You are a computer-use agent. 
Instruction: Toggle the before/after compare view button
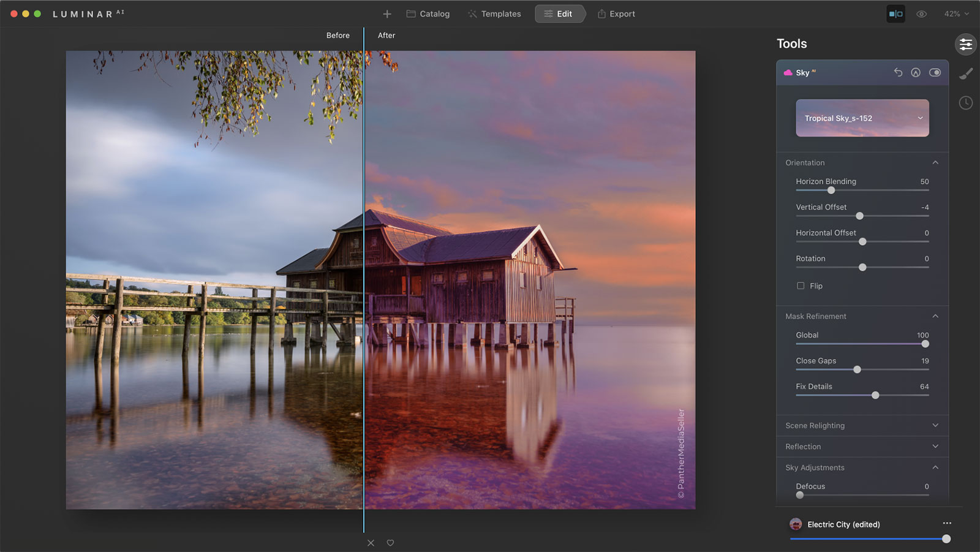click(895, 14)
